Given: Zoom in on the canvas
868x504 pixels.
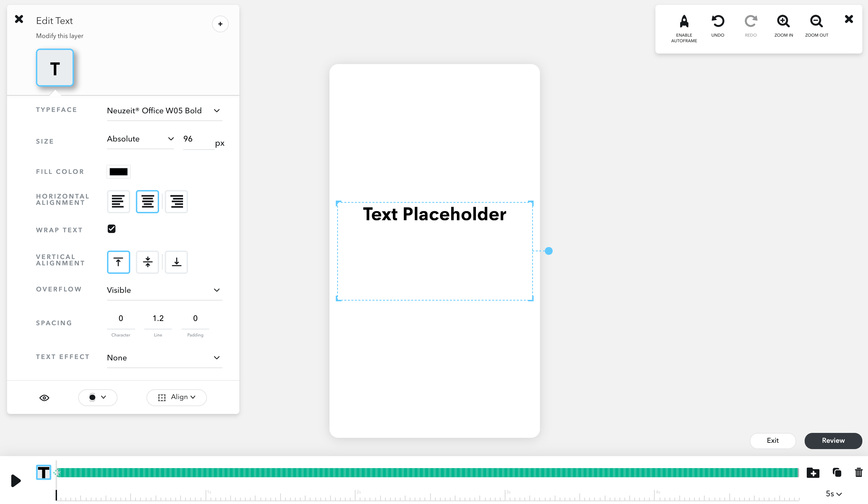Looking at the screenshot, I should pyautogui.click(x=783, y=22).
